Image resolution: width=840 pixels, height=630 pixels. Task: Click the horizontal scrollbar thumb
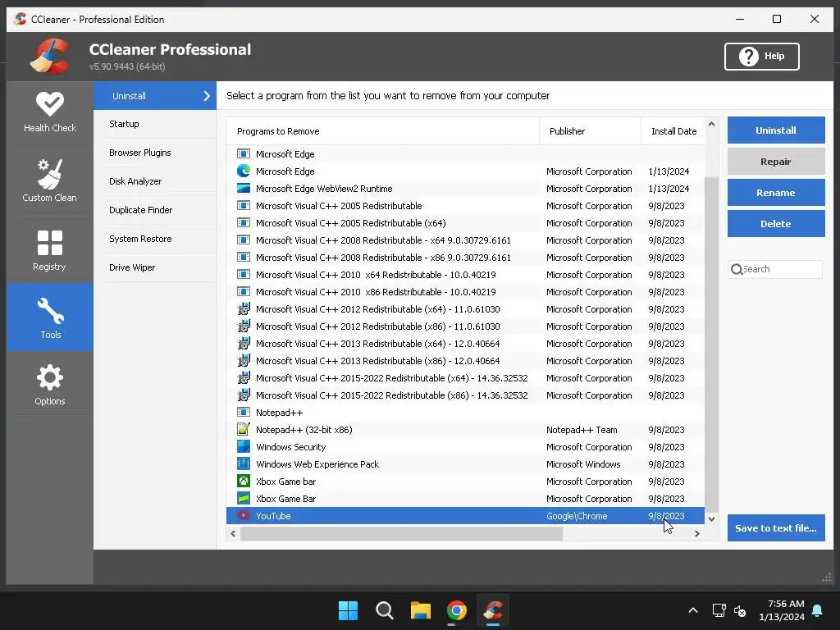coord(402,533)
